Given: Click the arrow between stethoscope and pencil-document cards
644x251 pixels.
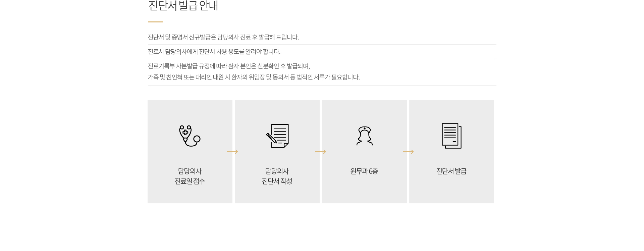Looking at the screenshot, I should tap(232, 152).
